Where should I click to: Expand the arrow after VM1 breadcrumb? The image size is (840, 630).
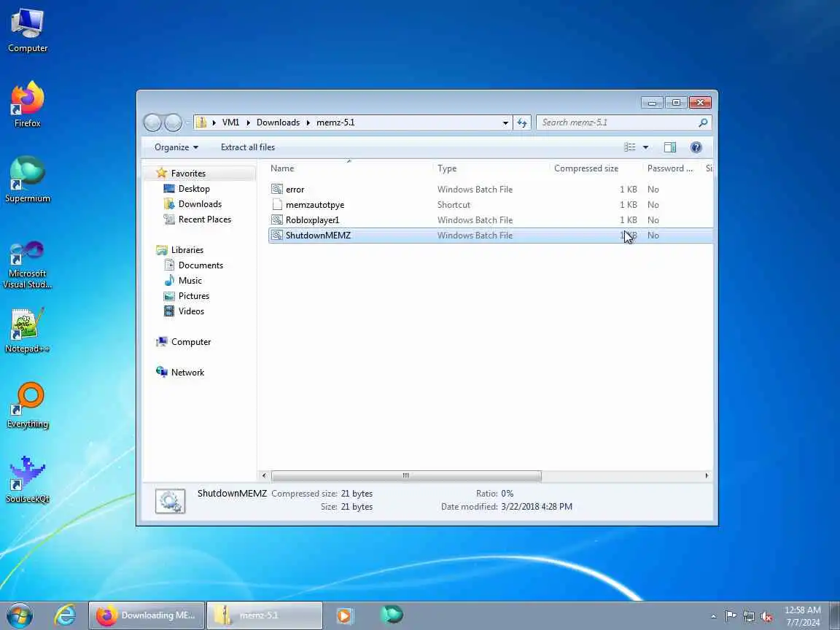tap(248, 122)
